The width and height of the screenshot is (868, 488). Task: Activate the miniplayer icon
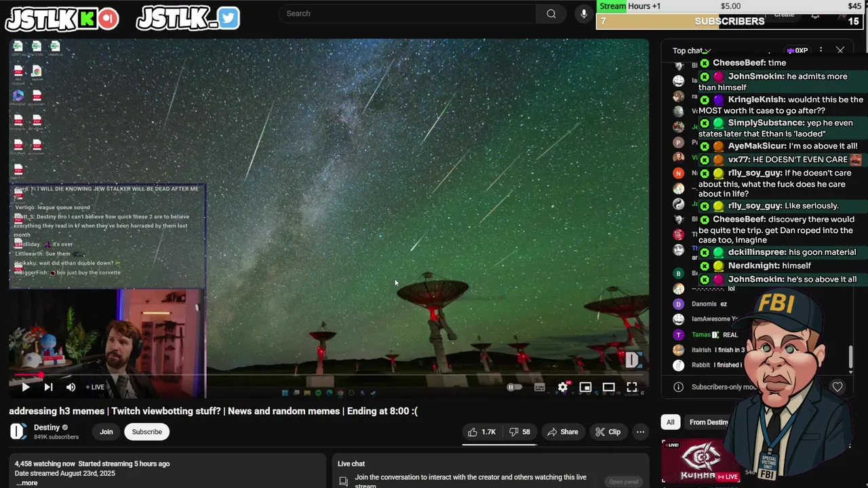click(585, 387)
